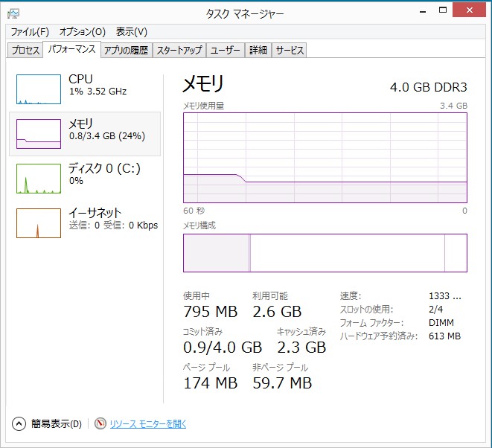
Task: Select the ディスク 0 (C:) graph thumbnail
Action: (x=39, y=179)
